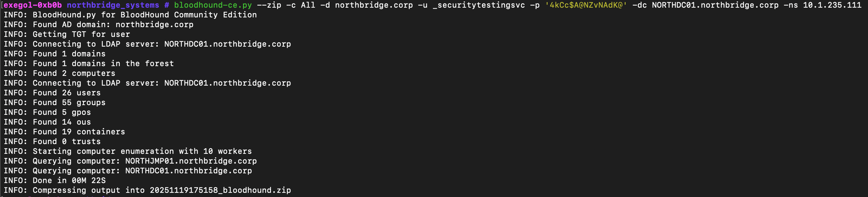Click the _securitytestingsvc username argument

[479, 5]
